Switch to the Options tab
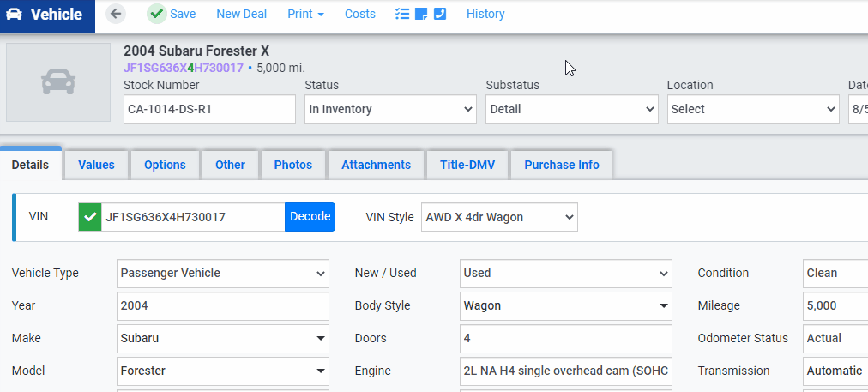868x392 pixels. (x=165, y=165)
